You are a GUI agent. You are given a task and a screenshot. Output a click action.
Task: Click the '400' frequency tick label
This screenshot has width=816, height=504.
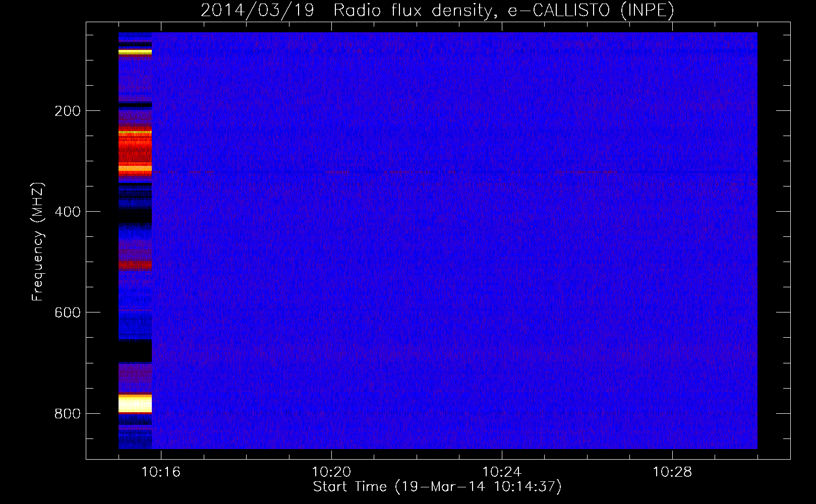[67, 212]
